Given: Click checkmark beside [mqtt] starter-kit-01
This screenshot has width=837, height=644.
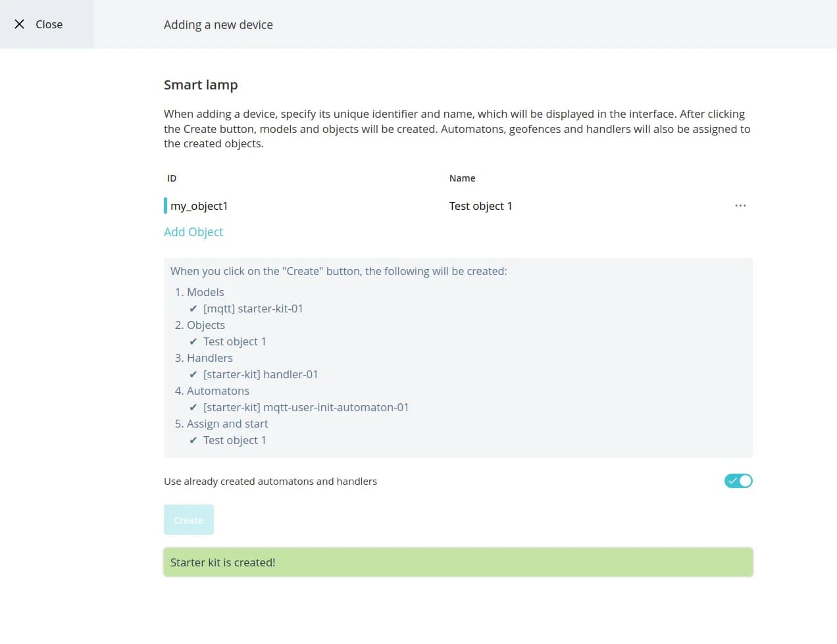Looking at the screenshot, I should pyautogui.click(x=193, y=309).
